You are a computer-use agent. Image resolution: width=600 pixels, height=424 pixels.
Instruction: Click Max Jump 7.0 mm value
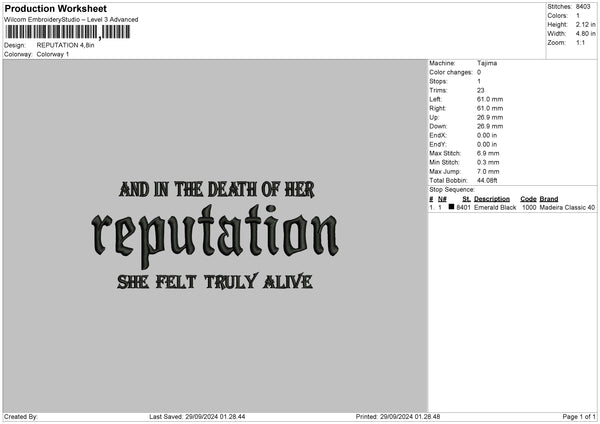[488, 172]
